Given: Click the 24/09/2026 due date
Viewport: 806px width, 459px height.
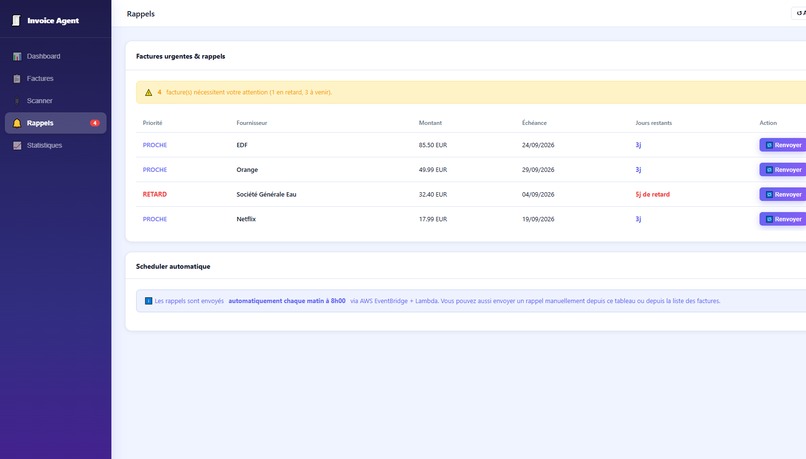Looking at the screenshot, I should coord(538,145).
